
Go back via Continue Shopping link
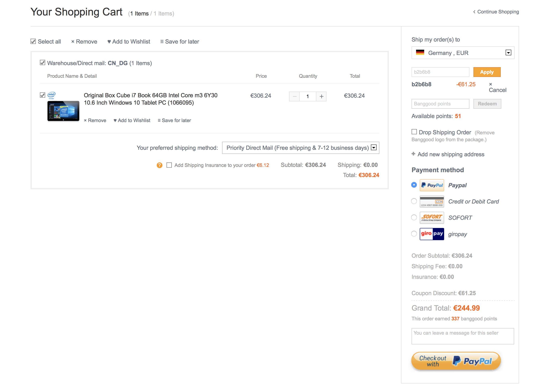(x=496, y=12)
